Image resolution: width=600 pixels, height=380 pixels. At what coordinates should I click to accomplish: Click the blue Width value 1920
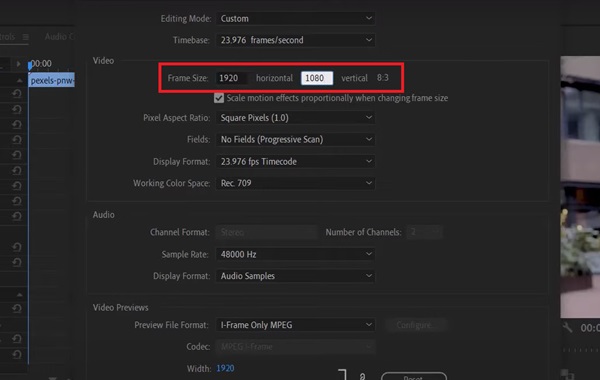(225, 369)
